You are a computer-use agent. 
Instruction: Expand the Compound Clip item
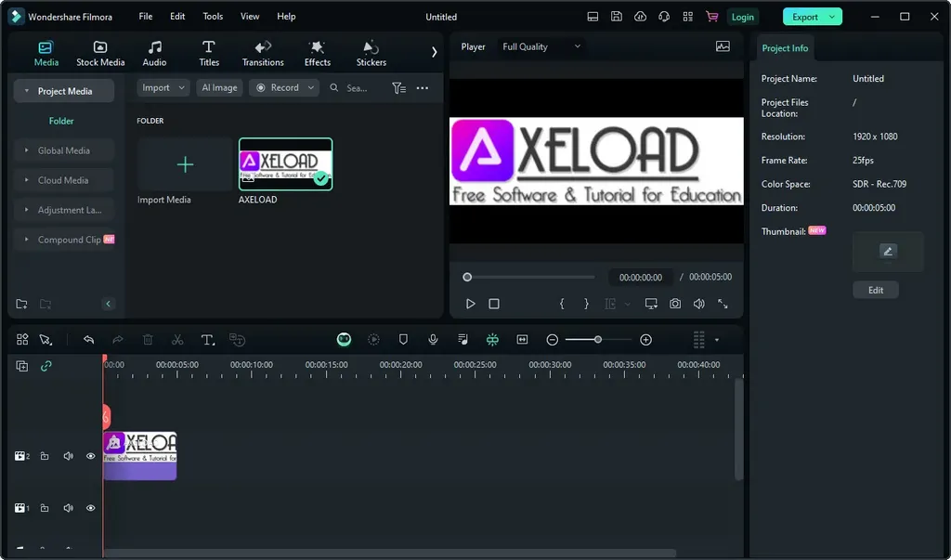point(27,240)
